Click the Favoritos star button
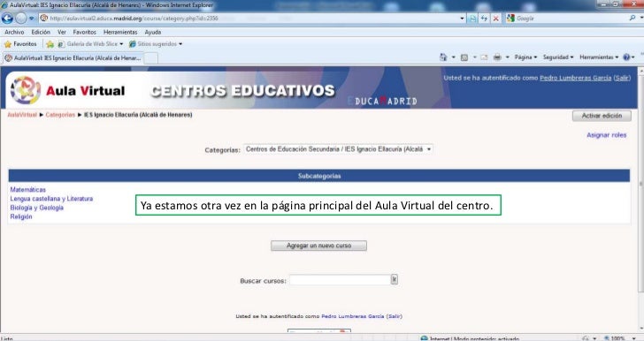The width and height of the screenshot is (644, 341). pos(20,44)
